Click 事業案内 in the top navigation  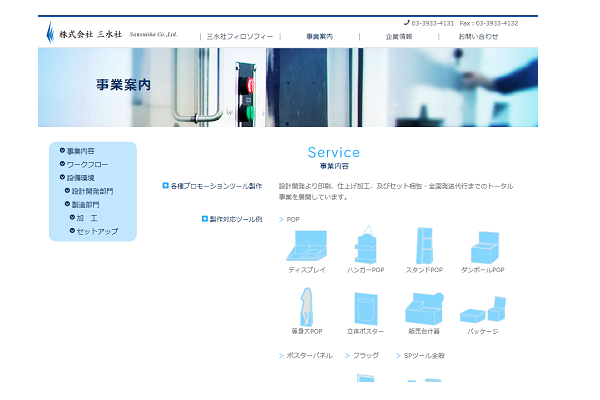click(319, 36)
